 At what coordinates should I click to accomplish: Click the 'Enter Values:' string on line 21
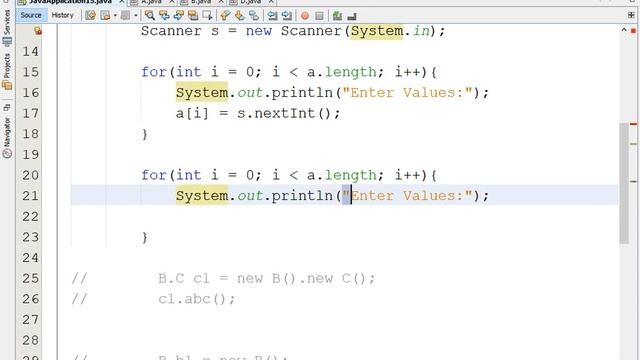(407, 196)
